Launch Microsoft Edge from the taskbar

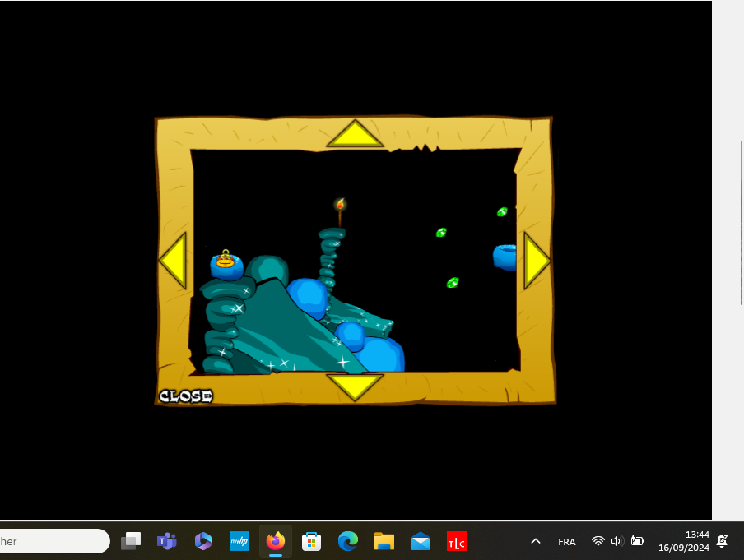348,541
